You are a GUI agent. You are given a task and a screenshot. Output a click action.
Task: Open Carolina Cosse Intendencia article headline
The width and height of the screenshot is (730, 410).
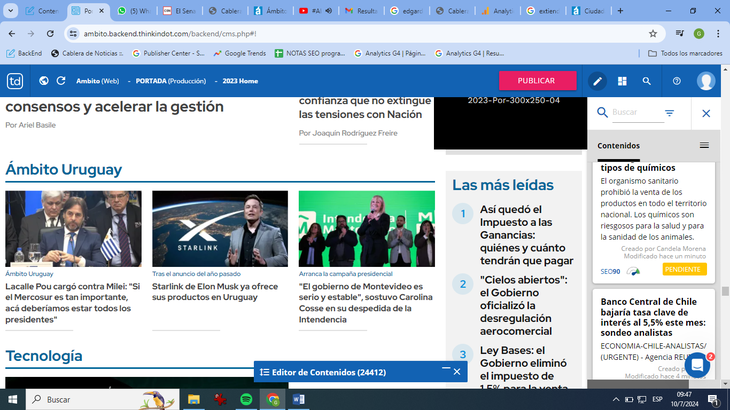(x=366, y=303)
